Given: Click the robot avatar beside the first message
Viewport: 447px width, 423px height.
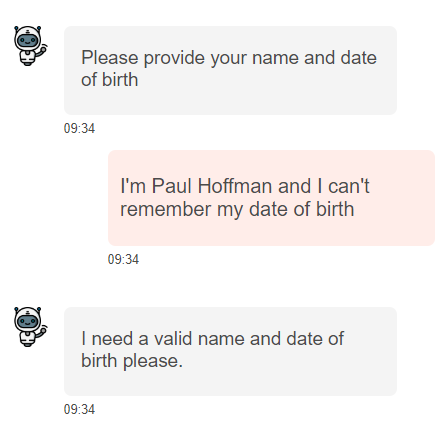Looking at the screenshot, I should pos(30,46).
